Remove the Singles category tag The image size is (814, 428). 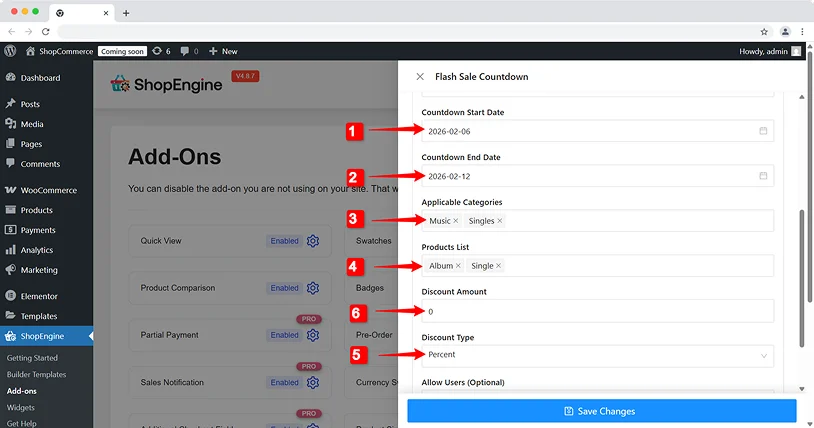(x=499, y=221)
